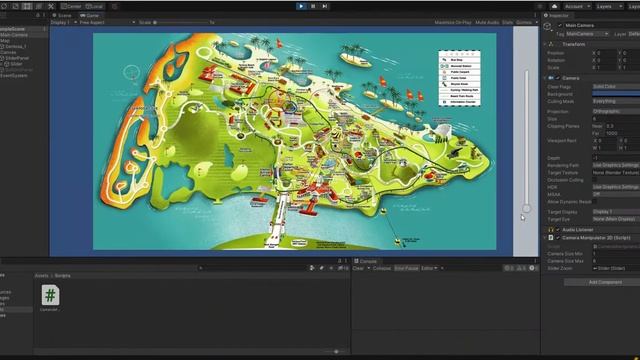
Task: Switch to the Game tab
Action: click(x=89, y=16)
